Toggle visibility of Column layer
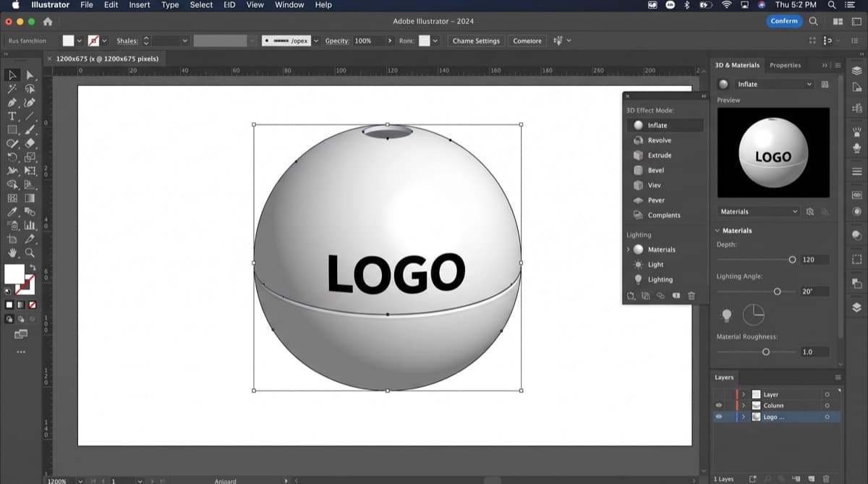Screen dimensions: 868x484 [x=719, y=406]
